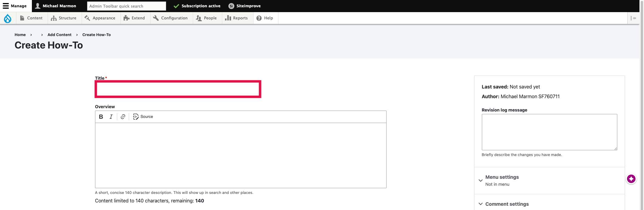This screenshot has height=210, width=644.
Task: Open the Content admin menu
Action: pyautogui.click(x=31, y=18)
